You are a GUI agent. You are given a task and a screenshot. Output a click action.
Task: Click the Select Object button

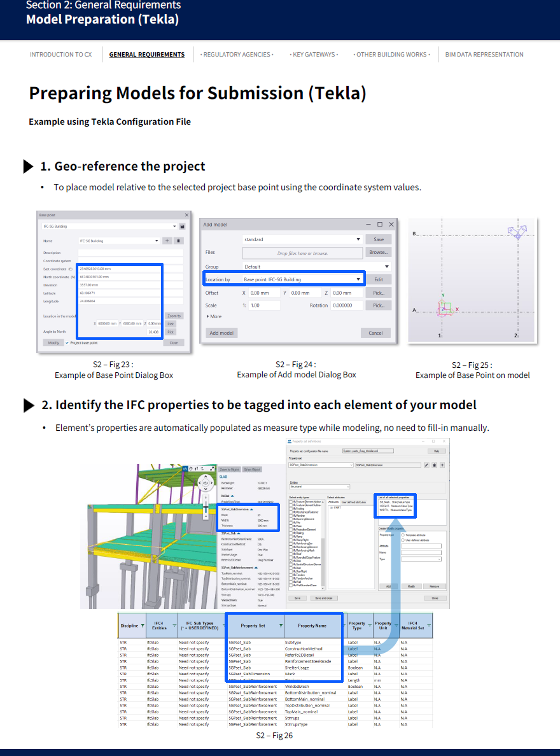point(251,469)
